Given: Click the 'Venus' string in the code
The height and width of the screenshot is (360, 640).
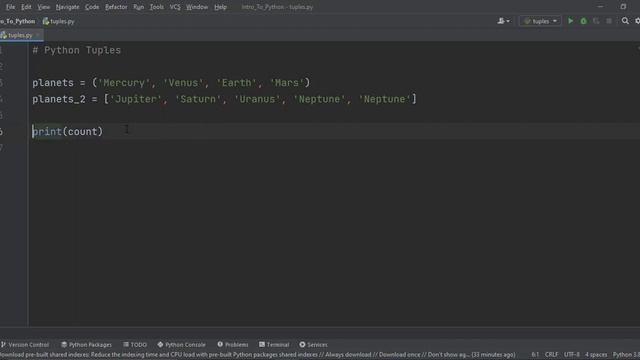Looking at the screenshot, I should point(183,83).
